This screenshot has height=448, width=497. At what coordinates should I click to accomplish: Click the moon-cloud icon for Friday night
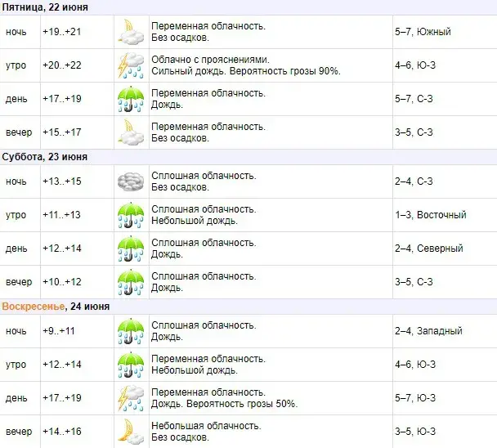[x=131, y=32]
